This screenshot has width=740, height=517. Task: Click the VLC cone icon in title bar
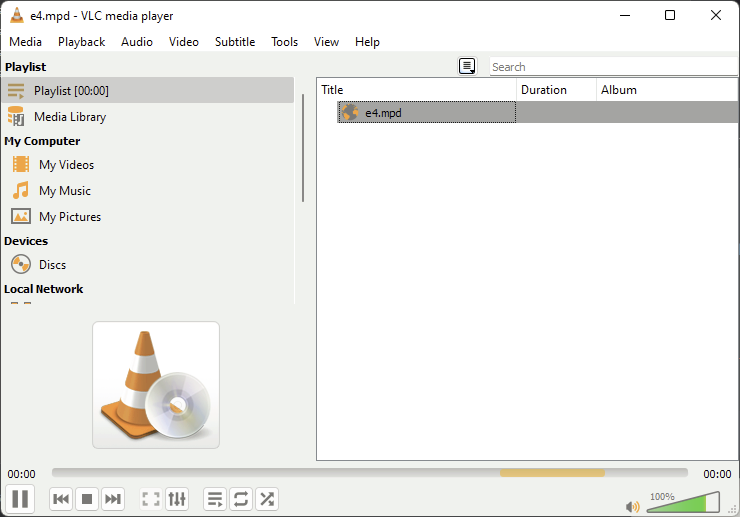pyautogui.click(x=17, y=15)
